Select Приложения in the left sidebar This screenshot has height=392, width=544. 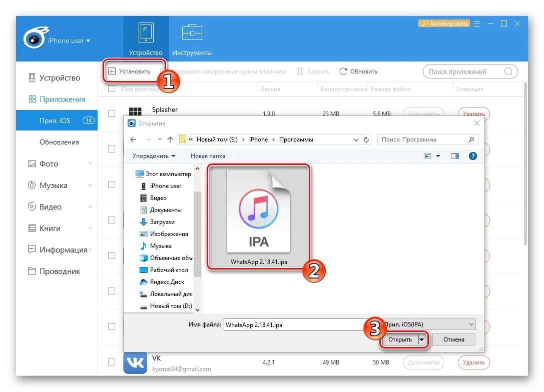(57, 99)
